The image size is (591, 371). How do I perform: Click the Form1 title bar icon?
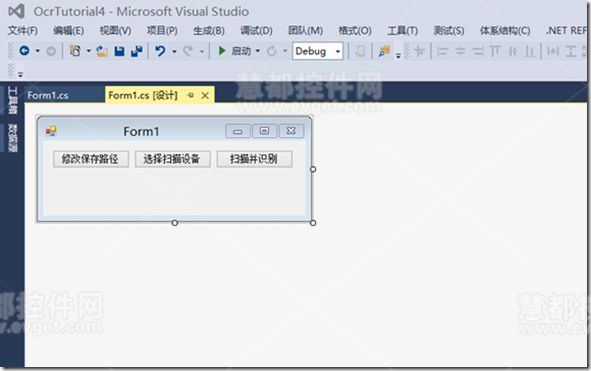[51, 131]
